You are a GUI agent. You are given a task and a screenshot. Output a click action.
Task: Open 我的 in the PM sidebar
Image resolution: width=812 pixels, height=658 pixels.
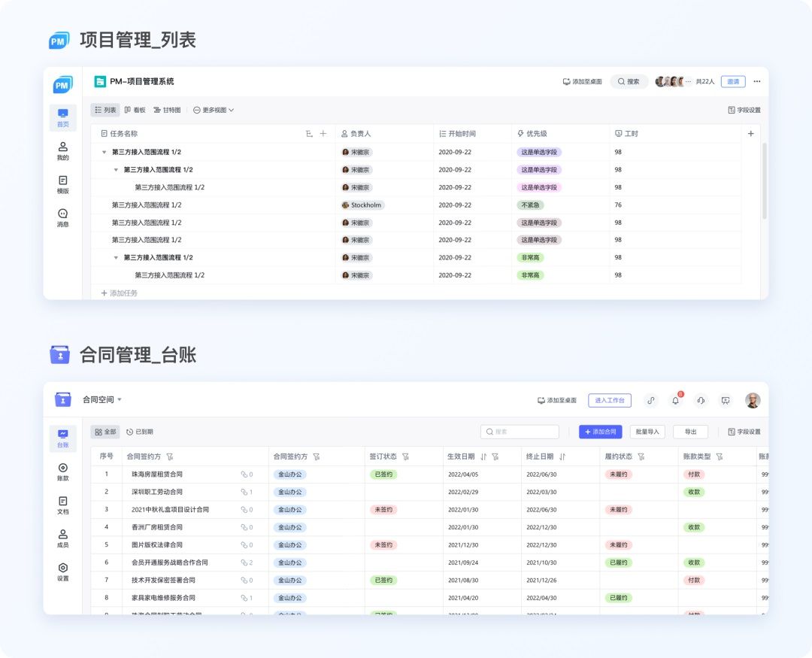coord(62,151)
